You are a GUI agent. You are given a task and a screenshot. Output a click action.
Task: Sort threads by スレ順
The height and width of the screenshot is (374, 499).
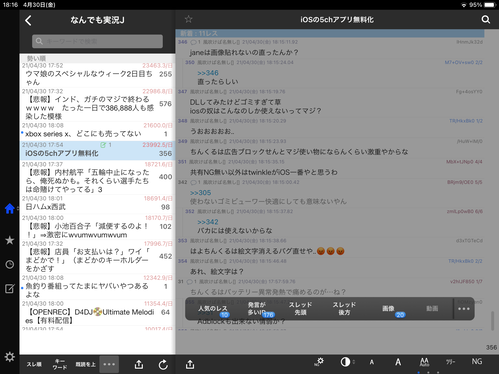[x=34, y=364]
